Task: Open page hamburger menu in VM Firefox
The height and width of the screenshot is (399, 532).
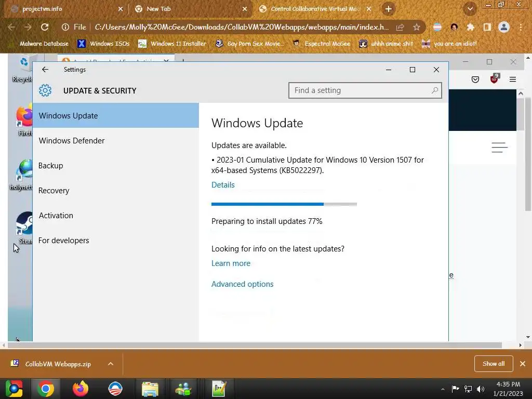Action: click(x=499, y=147)
